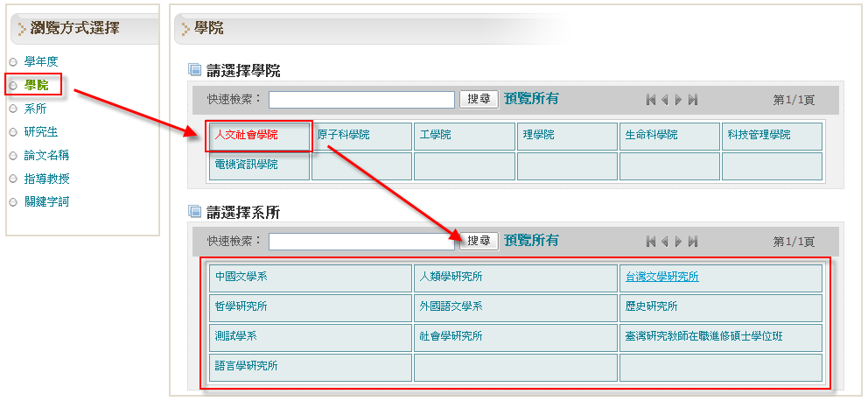
Task: Focus the department quick search text box
Action: (361, 242)
